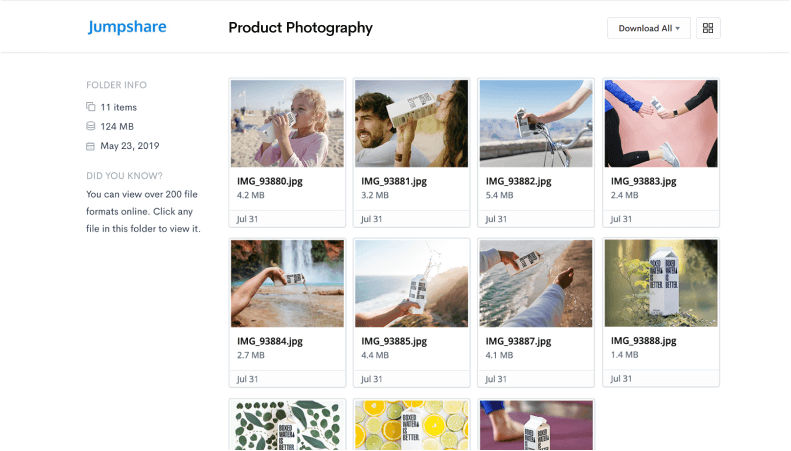Click the storage size database icon
Viewport: 791px width, 451px height.
point(91,126)
